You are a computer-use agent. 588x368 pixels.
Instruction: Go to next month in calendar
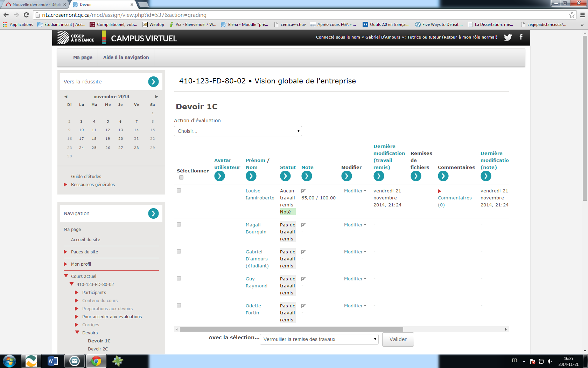pyautogui.click(x=156, y=97)
